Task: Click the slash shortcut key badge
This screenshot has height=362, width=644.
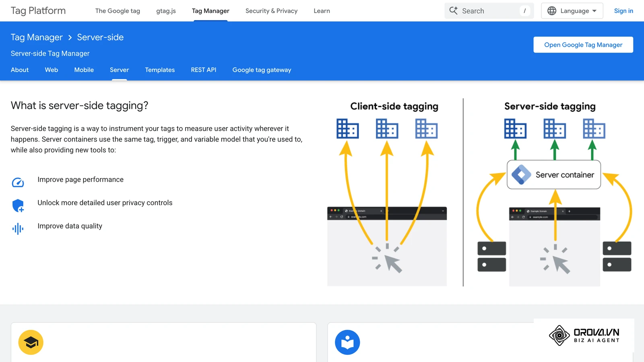Action: [x=524, y=11]
